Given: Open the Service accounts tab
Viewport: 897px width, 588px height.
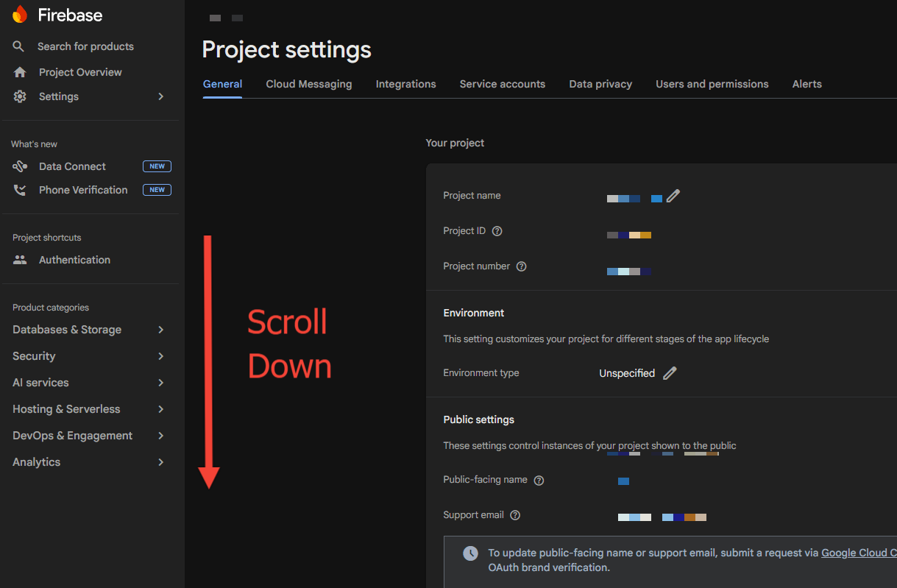Looking at the screenshot, I should tap(503, 84).
